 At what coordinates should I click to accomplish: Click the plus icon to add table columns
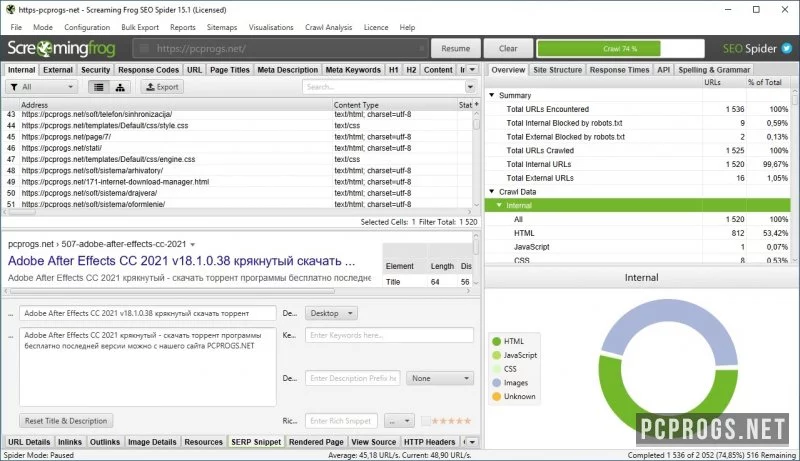(477, 104)
